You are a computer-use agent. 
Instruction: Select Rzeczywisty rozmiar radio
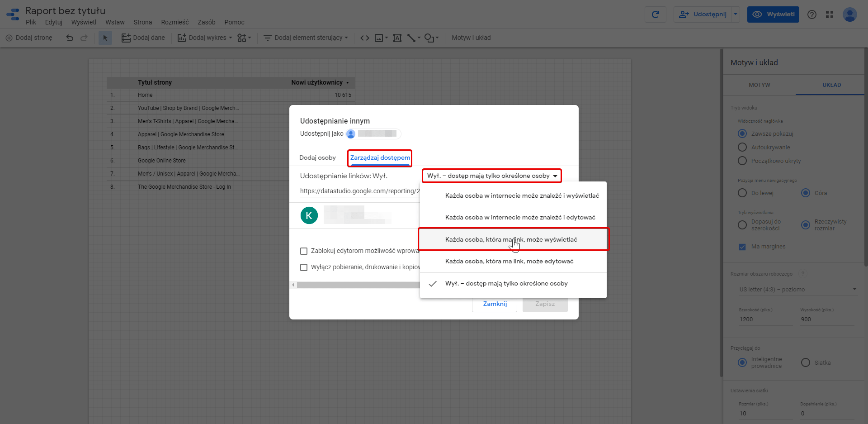806,225
